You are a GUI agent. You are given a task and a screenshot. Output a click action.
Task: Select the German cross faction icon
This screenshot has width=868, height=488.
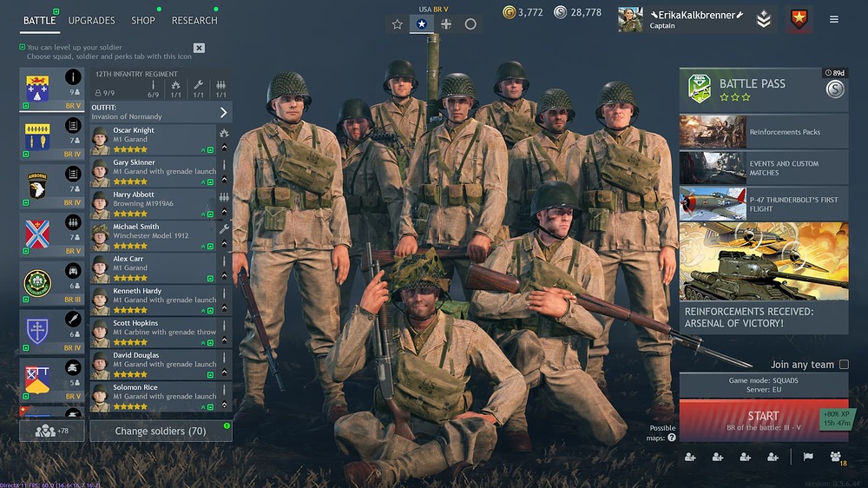coord(446,23)
